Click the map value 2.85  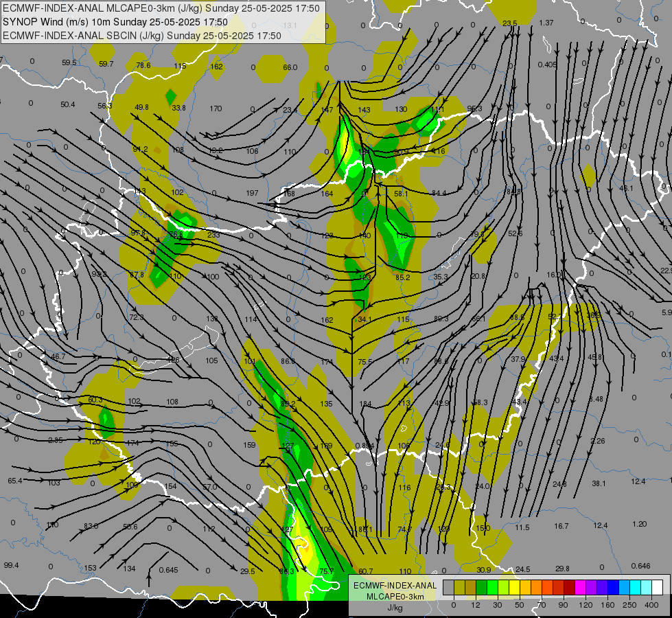(56, 440)
